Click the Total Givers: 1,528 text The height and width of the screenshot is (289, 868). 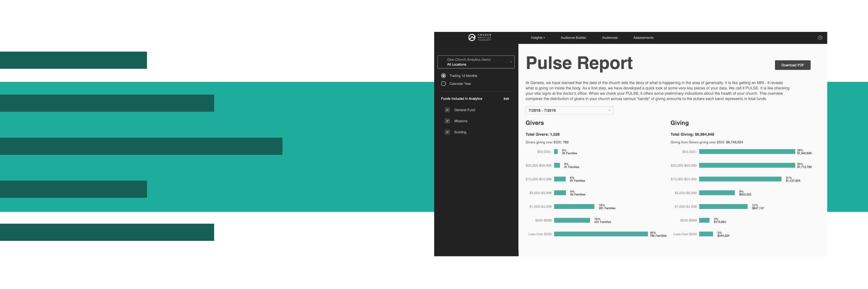(542, 134)
